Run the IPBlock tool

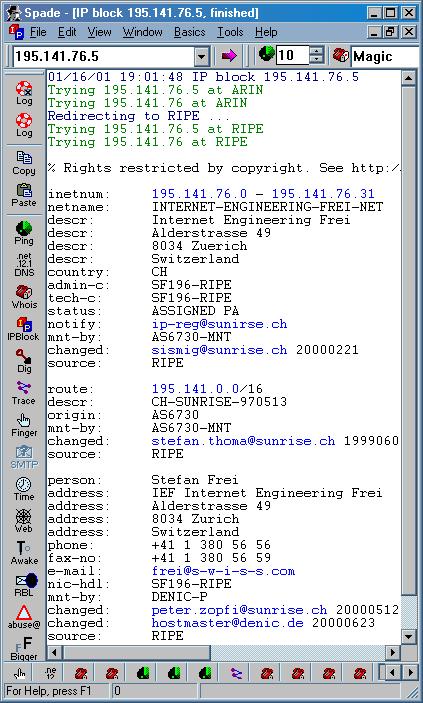pos(24,329)
